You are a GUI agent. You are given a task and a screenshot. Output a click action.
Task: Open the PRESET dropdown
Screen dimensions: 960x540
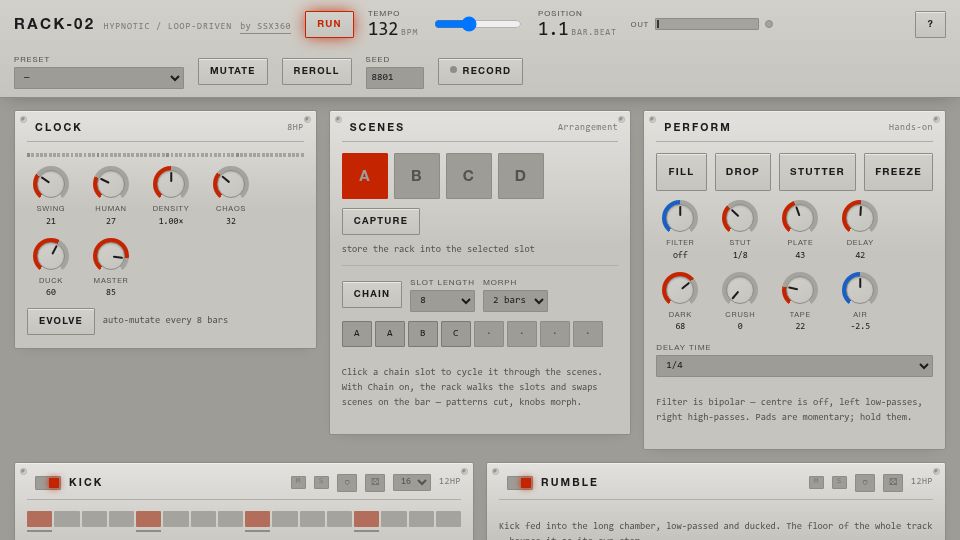tap(99, 78)
